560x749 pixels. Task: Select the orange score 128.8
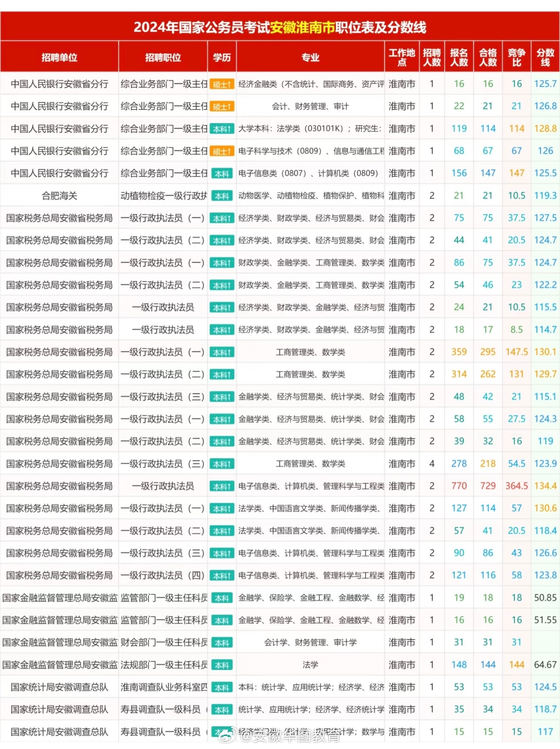[545, 129]
